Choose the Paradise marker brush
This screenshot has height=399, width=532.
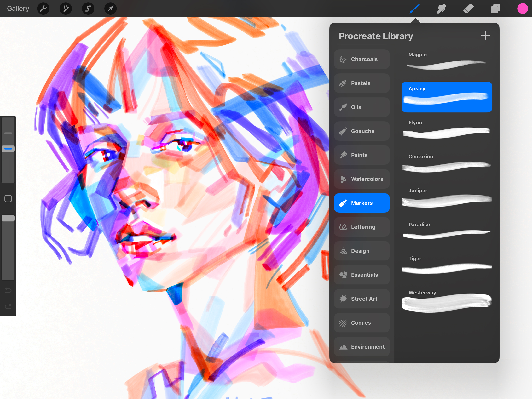pyautogui.click(x=447, y=233)
